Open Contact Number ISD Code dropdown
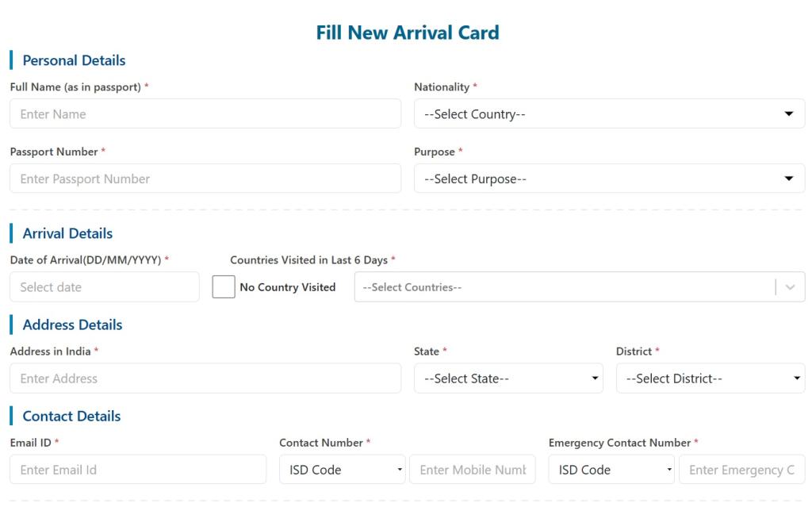This screenshot has width=812, height=507. pyautogui.click(x=342, y=470)
